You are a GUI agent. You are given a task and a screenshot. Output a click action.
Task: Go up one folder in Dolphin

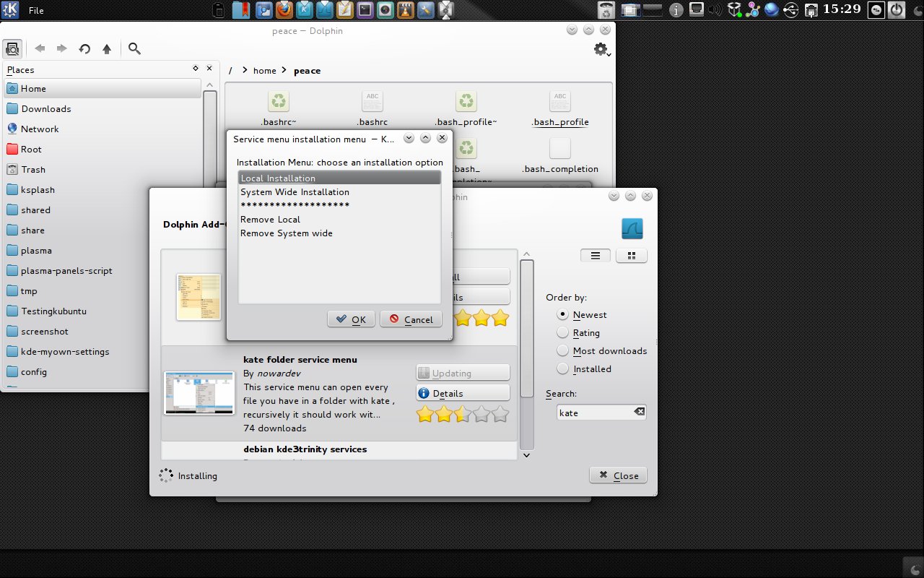click(107, 48)
